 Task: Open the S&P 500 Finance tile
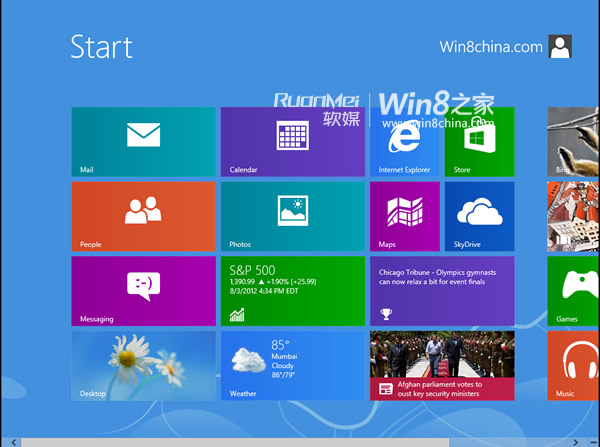click(x=293, y=291)
